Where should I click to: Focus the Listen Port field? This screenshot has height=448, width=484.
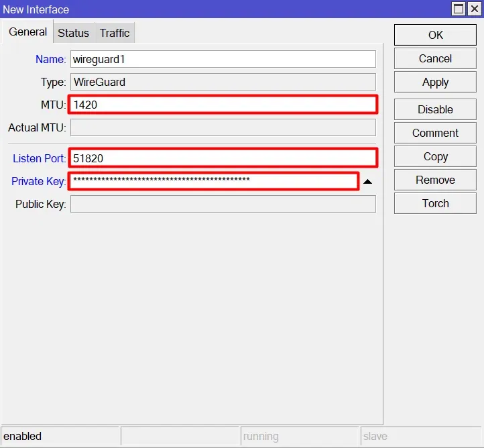[x=223, y=158]
